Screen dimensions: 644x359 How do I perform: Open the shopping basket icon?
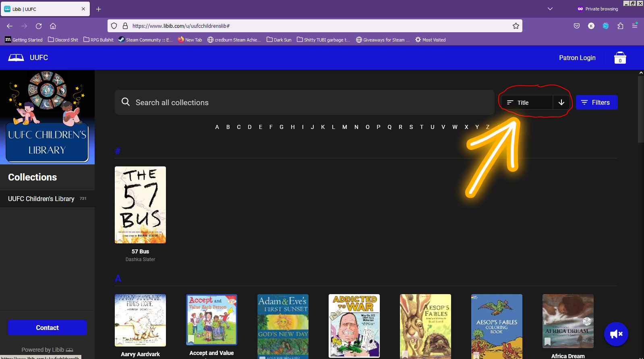click(x=620, y=58)
